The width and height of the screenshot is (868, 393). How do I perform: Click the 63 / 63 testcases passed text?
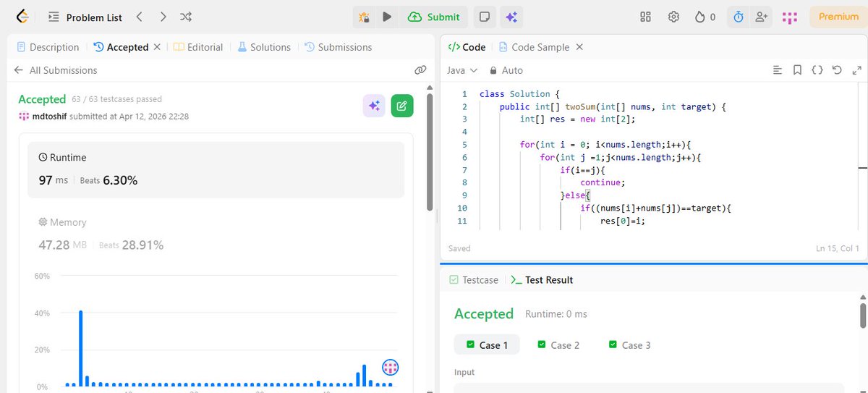tap(116, 99)
